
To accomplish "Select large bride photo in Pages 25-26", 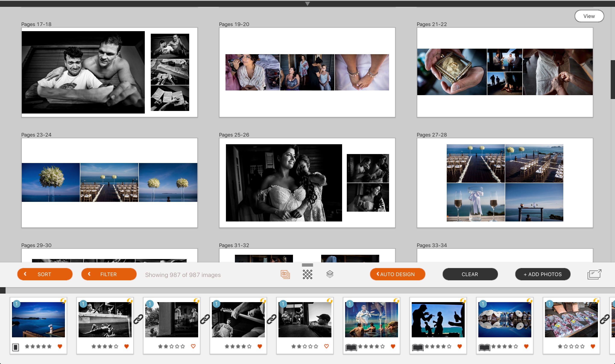I will [284, 183].
